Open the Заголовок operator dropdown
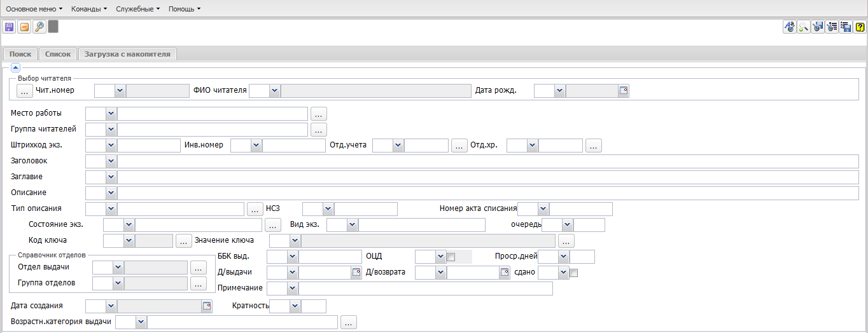The height and width of the screenshot is (333, 868). click(111, 161)
